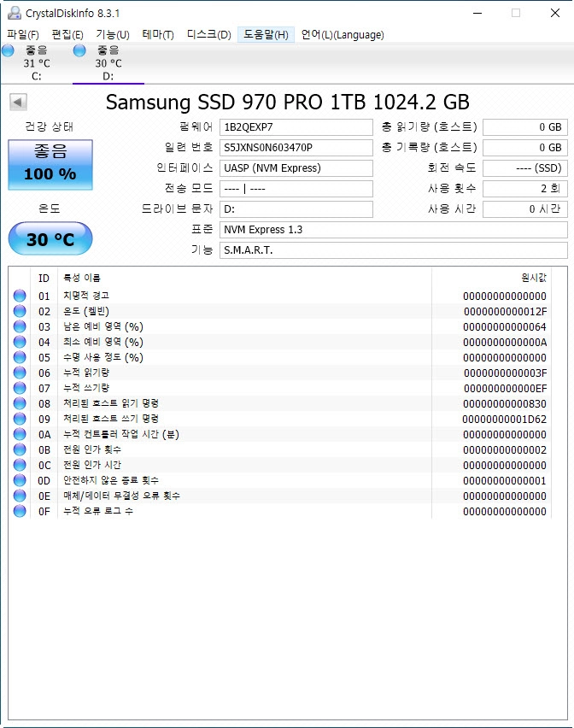Select raw value 0000000000012F

tap(506, 312)
